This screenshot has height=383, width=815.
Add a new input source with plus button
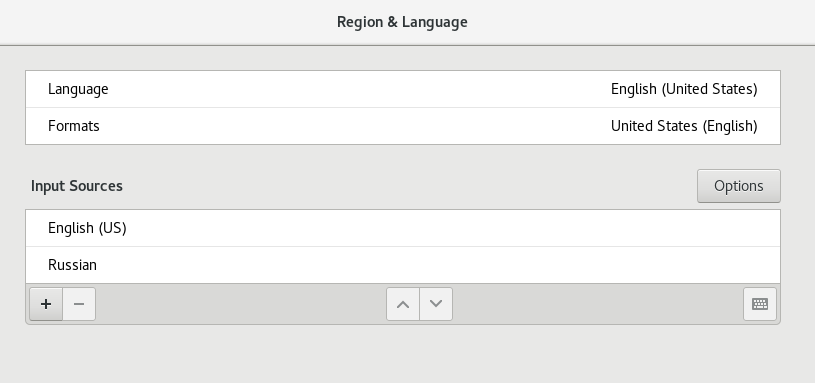46,304
